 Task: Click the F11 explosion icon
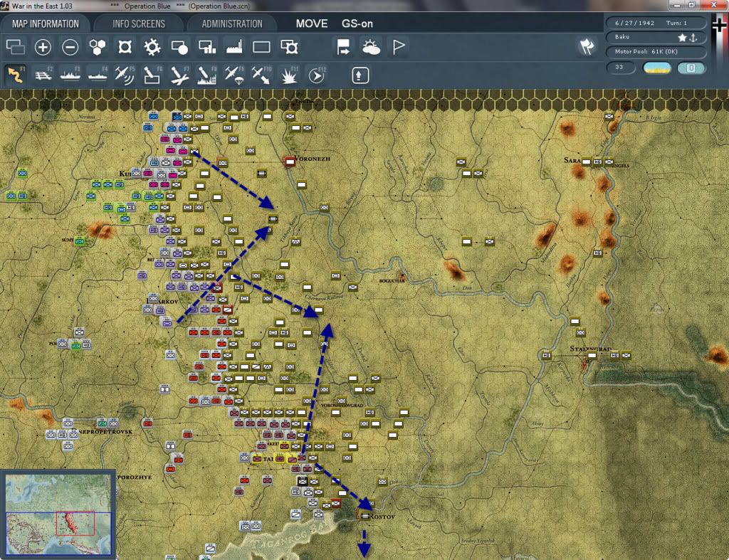click(x=289, y=75)
